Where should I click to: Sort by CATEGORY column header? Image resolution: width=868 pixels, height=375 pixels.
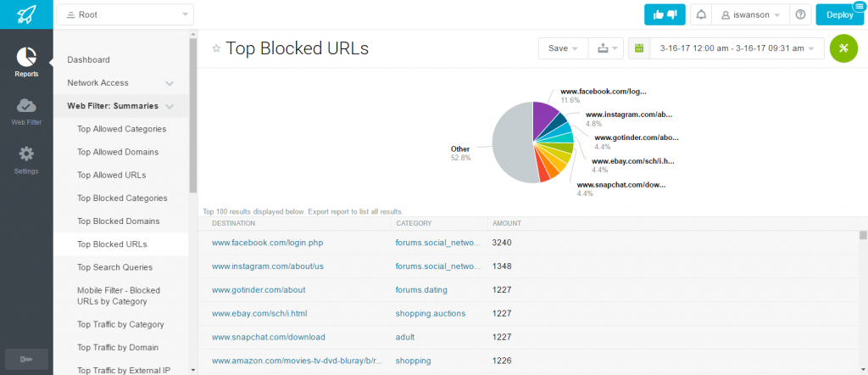414,223
